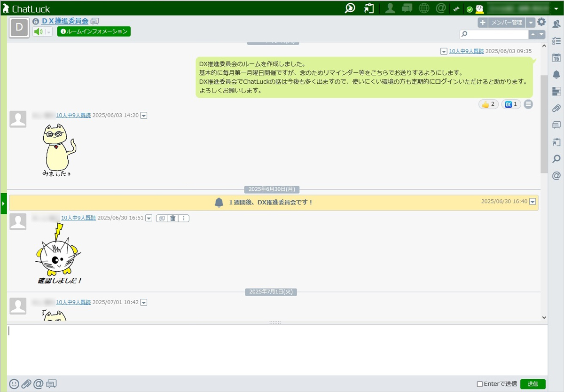Click the ルームインフォメーション button
564x392 pixels.
tap(94, 31)
